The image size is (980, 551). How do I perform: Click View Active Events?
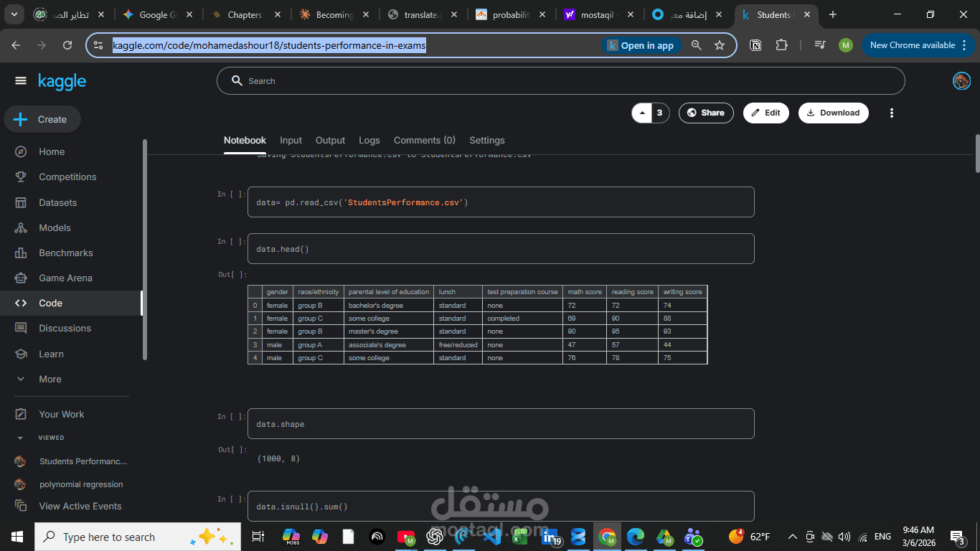80,506
